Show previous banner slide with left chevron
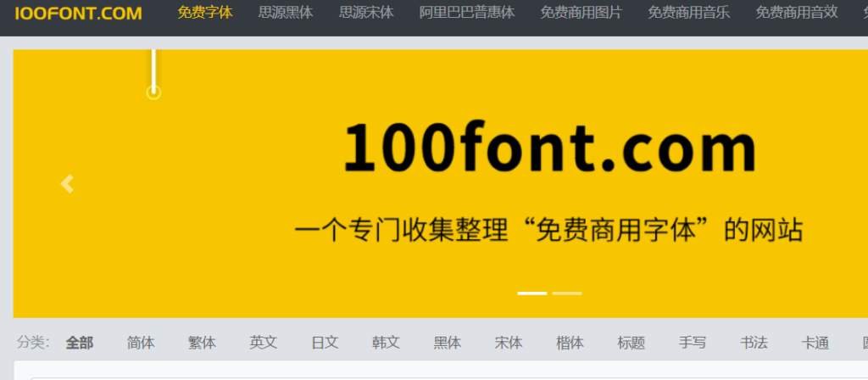The image size is (868, 380). tap(67, 184)
